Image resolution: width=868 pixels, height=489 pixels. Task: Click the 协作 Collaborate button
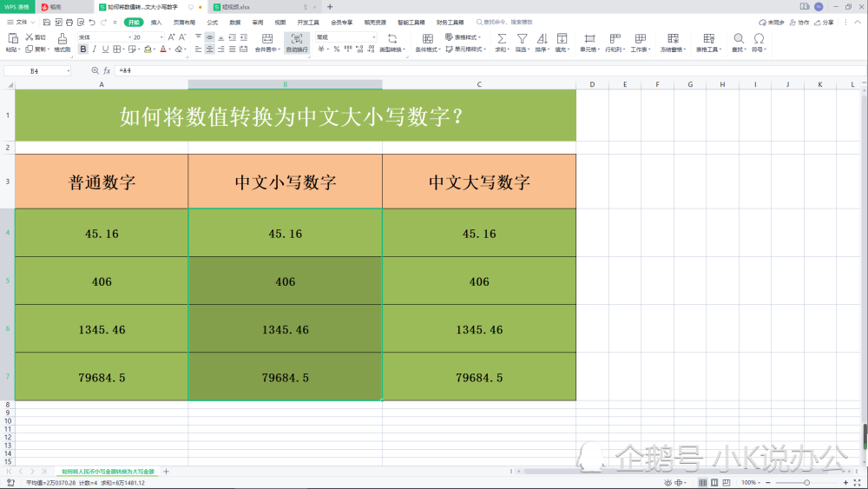point(799,23)
